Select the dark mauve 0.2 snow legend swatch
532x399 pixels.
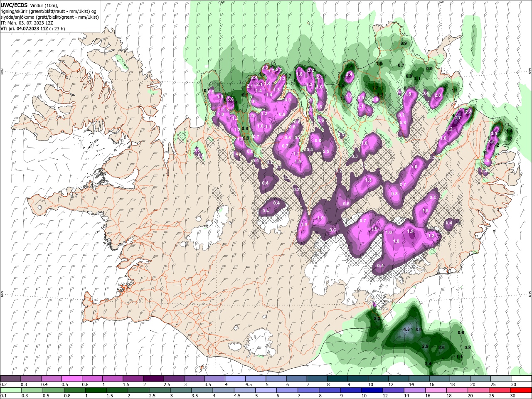10,379
